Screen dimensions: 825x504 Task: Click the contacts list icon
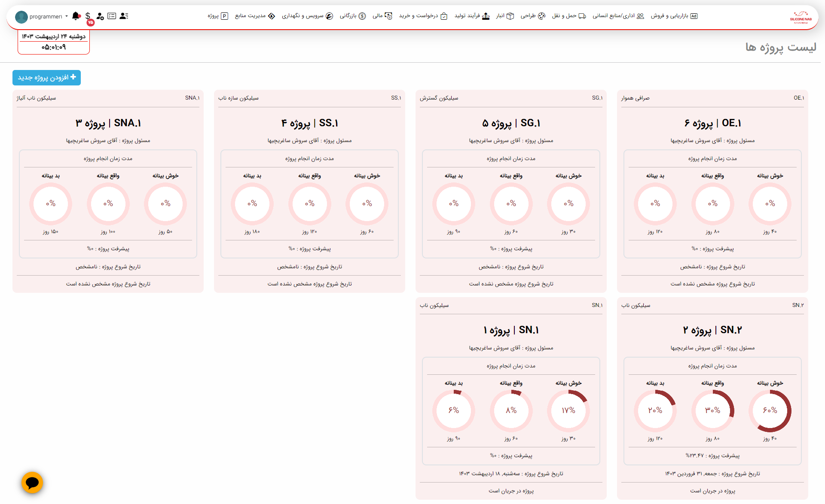pos(124,16)
